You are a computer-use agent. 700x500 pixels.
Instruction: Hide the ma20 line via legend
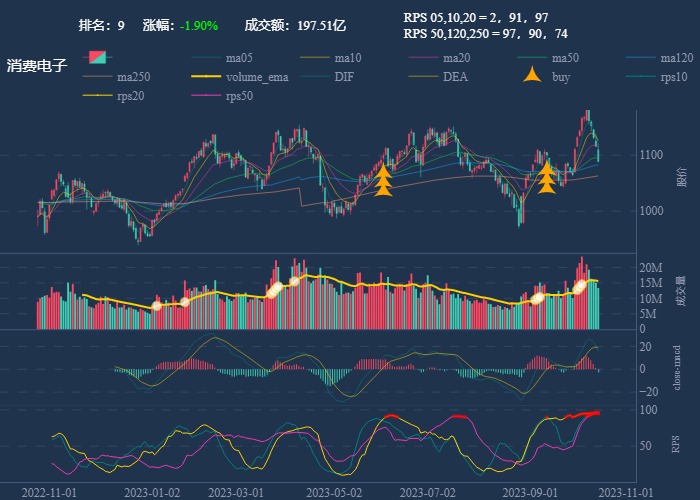[439, 58]
